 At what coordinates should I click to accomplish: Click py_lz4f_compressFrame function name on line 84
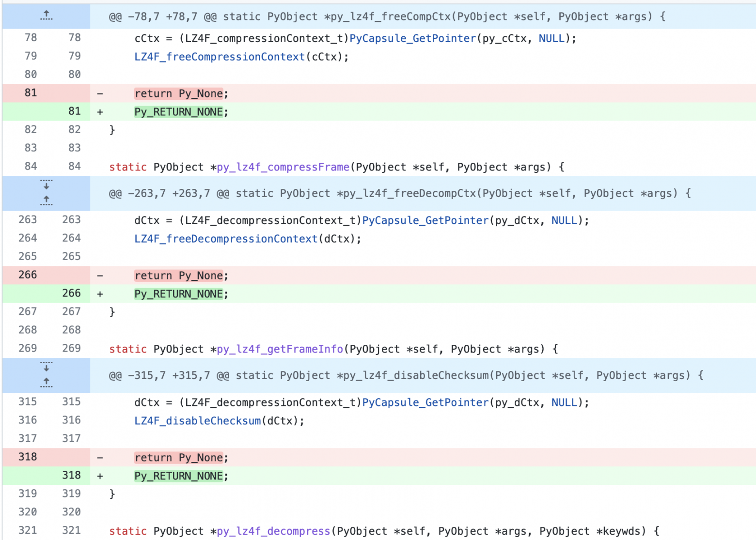[x=283, y=167]
